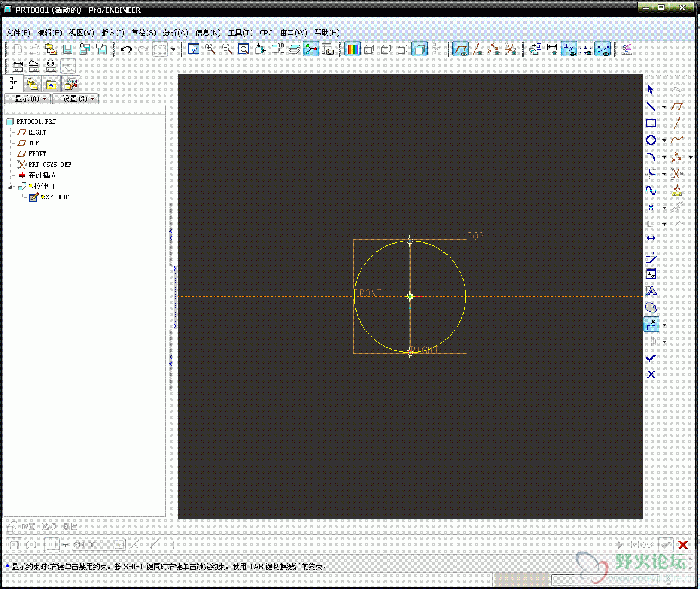This screenshot has height=589, width=700.
Task: Click the save file icon
Action: pyautogui.click(x=68, y=49)
